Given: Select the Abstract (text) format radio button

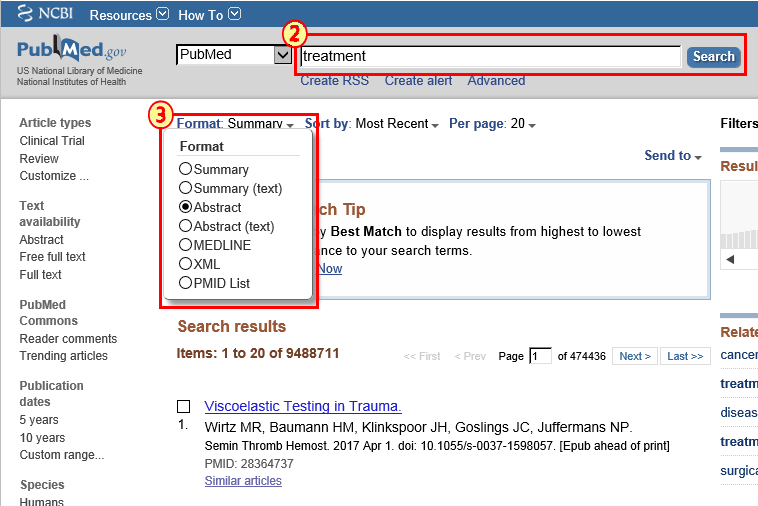Looking at the screenshot, I should click(x=185, y=226).
